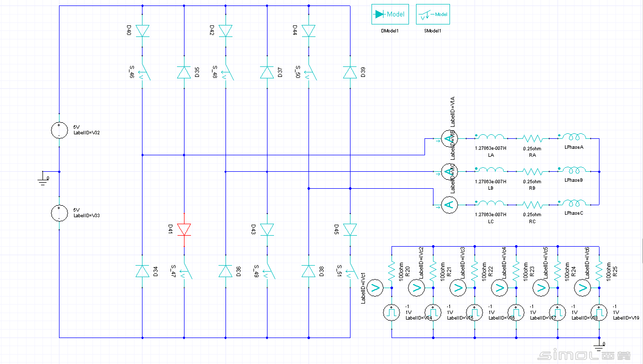Select the red highlighted diode D41
This screenshot has width=643, height=364.
pyautogui.click(x=184, y=230)
